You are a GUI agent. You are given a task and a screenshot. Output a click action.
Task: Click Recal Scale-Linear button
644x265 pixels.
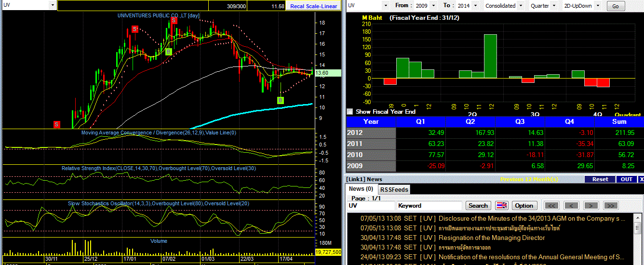[x=314, y=6]
